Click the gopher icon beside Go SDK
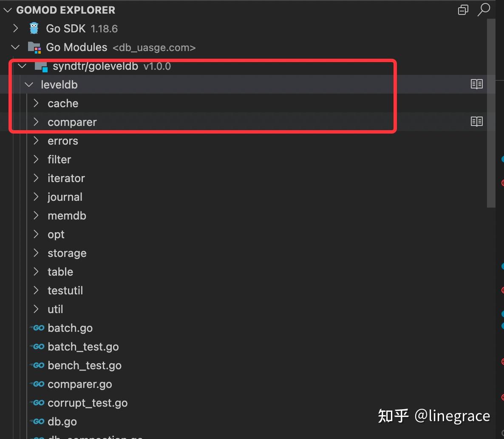This screenshot has height=439, width=504. (x=34, y=28)
